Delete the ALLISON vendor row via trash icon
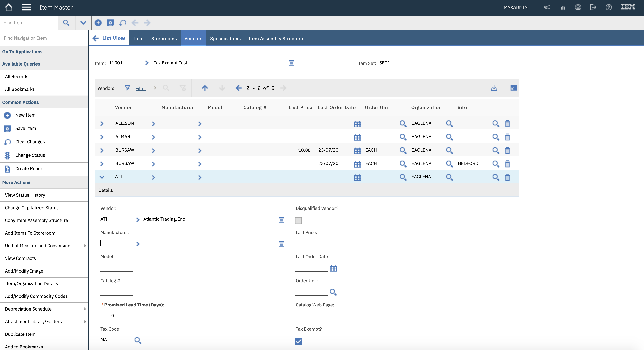The height and width of the screenshot is (350, 644). tap(507, 123)
